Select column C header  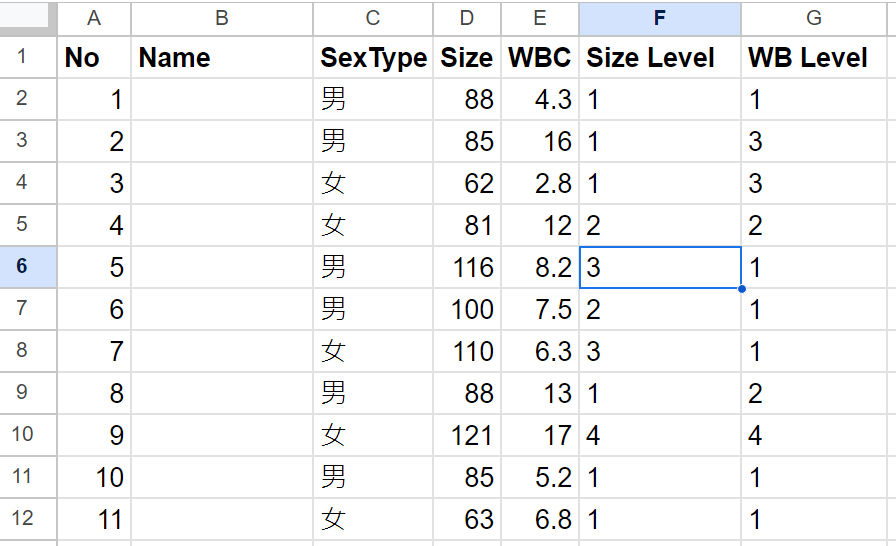(372, 17)
